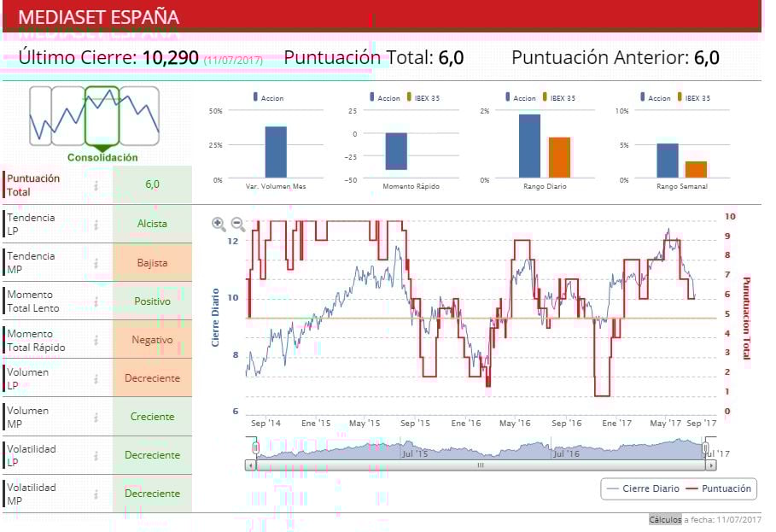Image resolution: width=776 pixels, height=532 pixels.
Task: Toggle Puntuación series in legend
Action: tap(718, 488)
